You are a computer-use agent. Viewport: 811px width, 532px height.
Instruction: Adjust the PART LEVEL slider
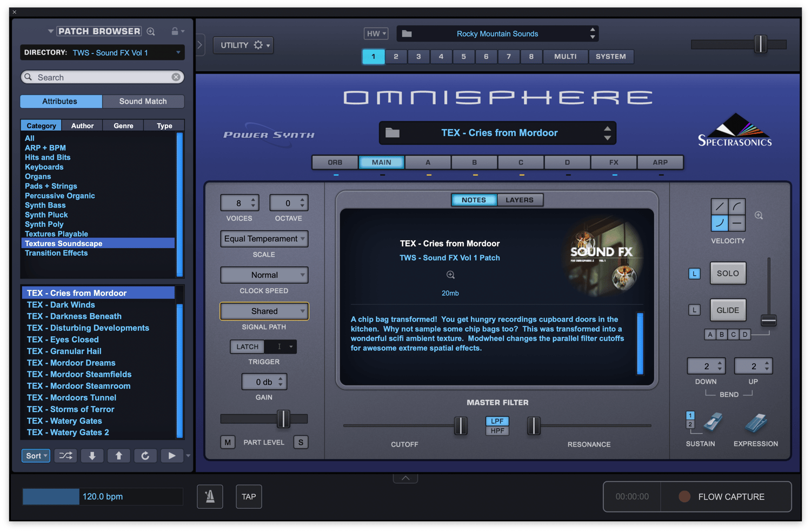coord(283,418)
